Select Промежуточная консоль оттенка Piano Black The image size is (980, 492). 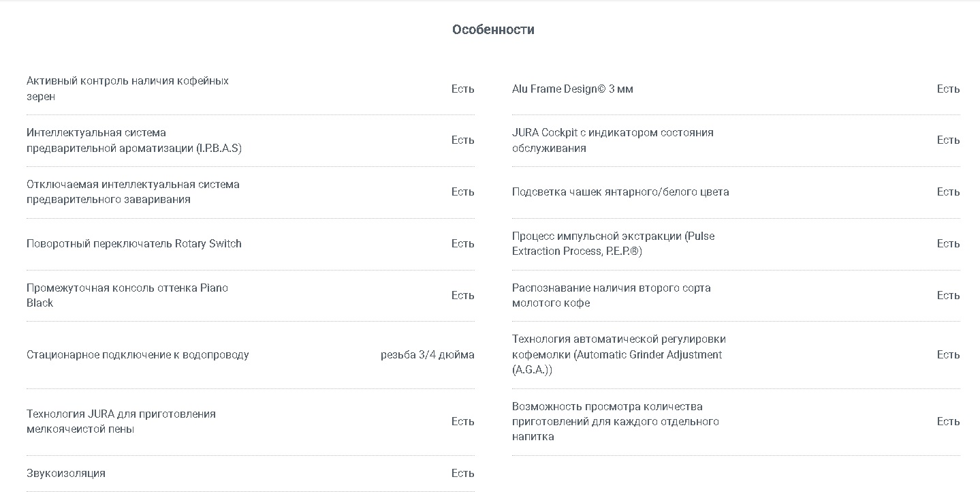[127, 295]
